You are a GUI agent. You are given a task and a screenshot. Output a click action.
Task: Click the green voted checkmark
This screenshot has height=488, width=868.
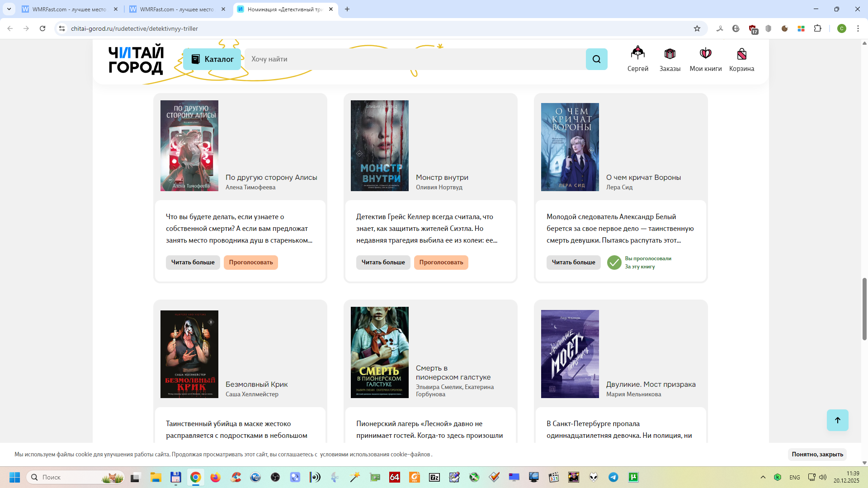pos(614,263)
